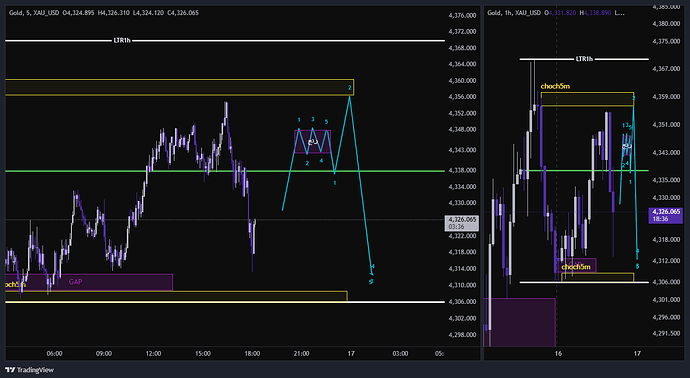The width and height of the screenshot is (690, 378).
Task: Click 4,352.000 on the 5-minute price axis
Action: point(462,113)
